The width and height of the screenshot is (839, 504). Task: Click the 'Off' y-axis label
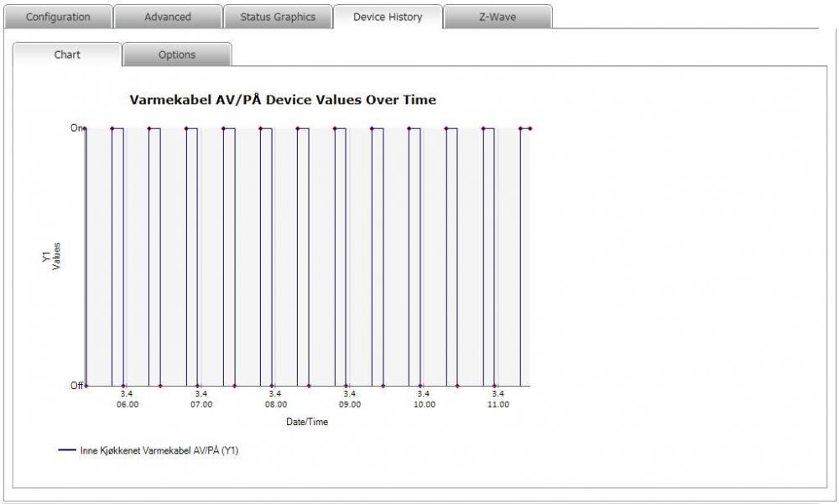pos(77,385)
